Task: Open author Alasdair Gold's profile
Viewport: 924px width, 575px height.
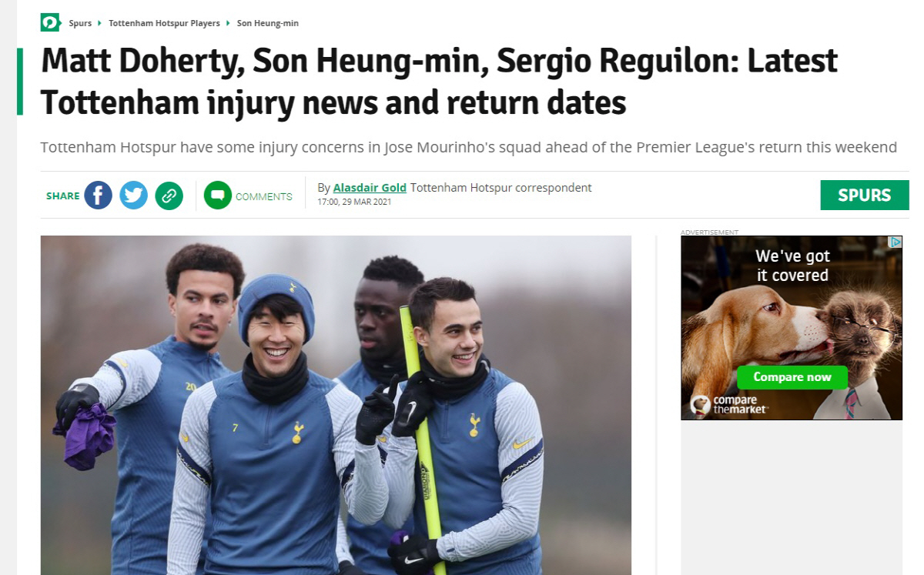Action: 370,188
